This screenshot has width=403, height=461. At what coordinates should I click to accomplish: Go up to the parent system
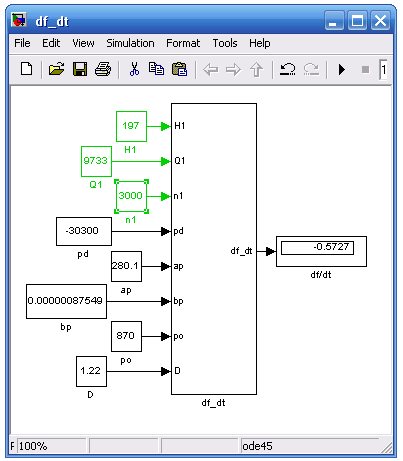point(256,70)
